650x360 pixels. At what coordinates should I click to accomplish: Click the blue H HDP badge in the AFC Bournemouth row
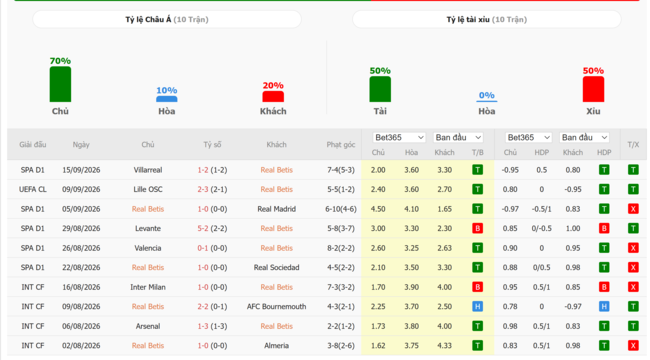coord(604,306)
